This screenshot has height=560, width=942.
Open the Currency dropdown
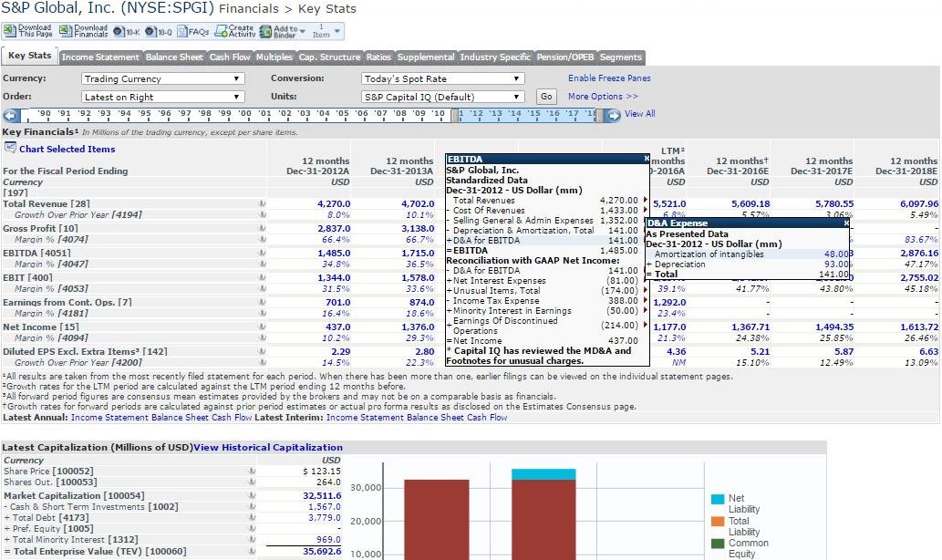tap(163, 78)
